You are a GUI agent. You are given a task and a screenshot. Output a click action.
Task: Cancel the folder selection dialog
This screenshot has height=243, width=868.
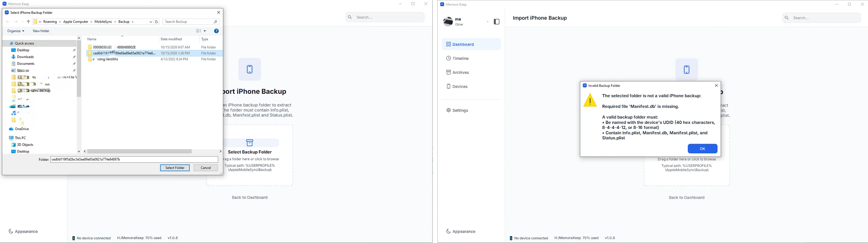coord(206,168)
